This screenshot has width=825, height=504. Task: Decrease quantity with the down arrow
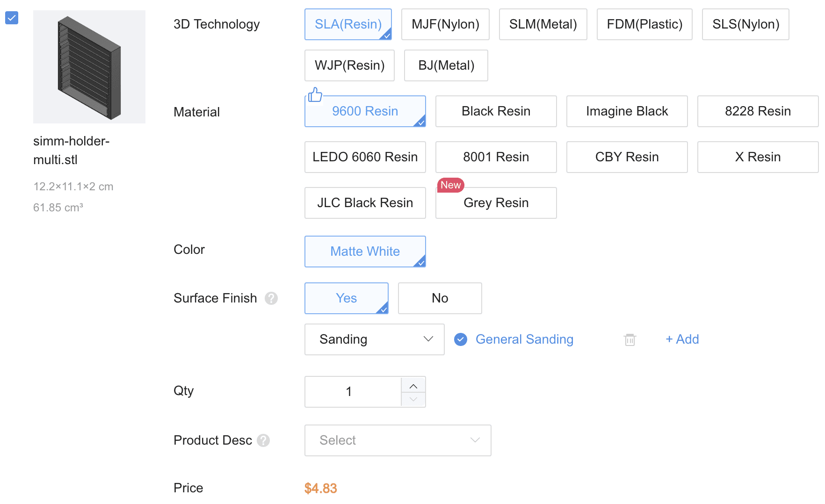(x=413, y=399)
